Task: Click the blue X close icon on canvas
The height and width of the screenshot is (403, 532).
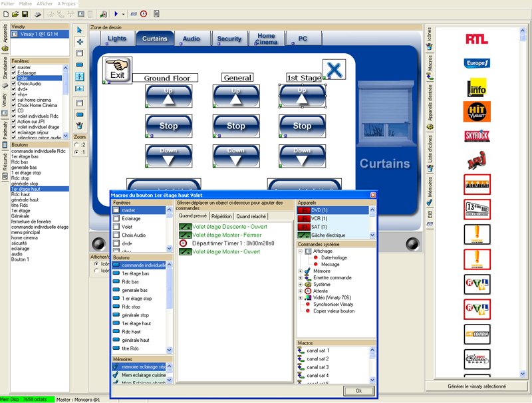Action: point(334,69)
